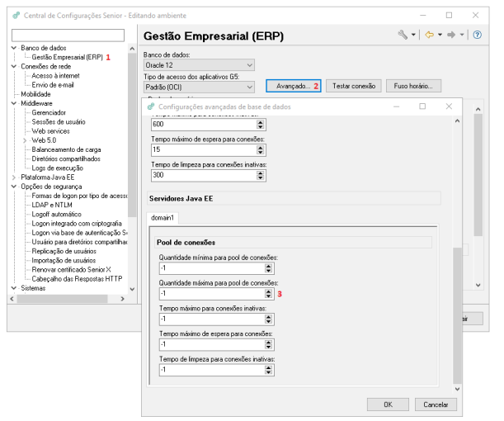Select Logoff automático tree item
The width and height of the screenshot is (504, 421).
pyautogui.click(x=56, y=214)
